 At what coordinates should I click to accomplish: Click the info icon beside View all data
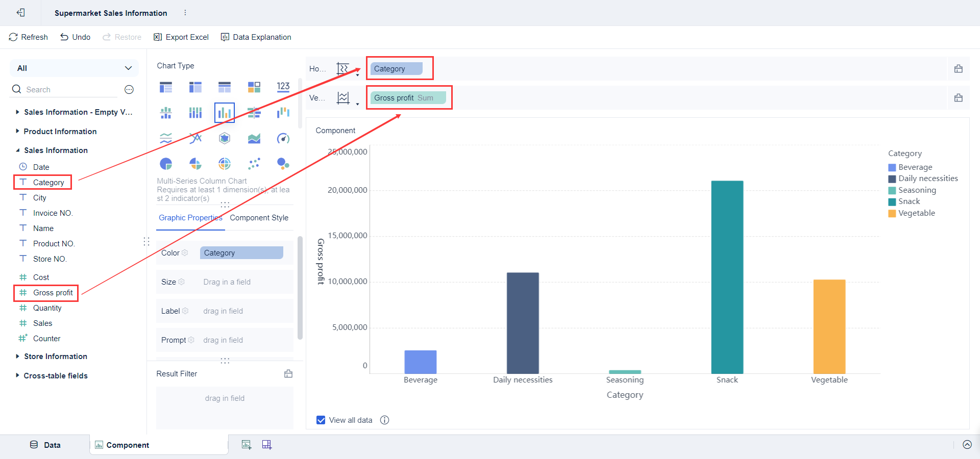click(385, 420)
